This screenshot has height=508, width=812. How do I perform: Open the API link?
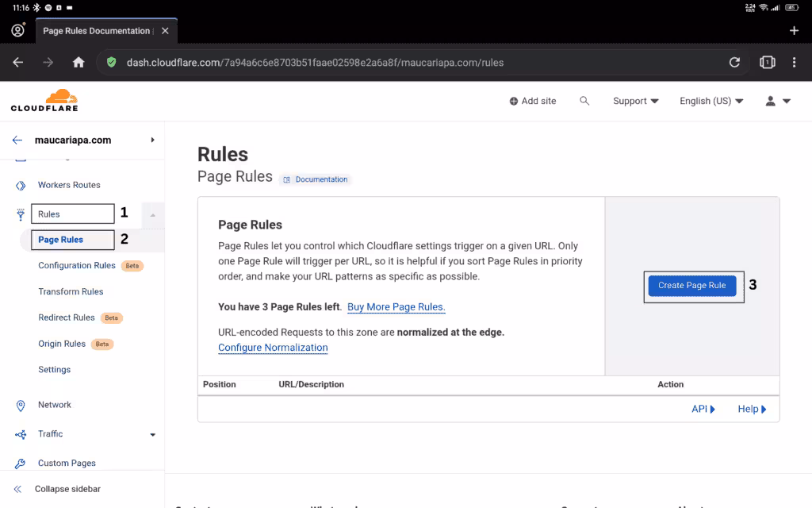click(703, 409)
